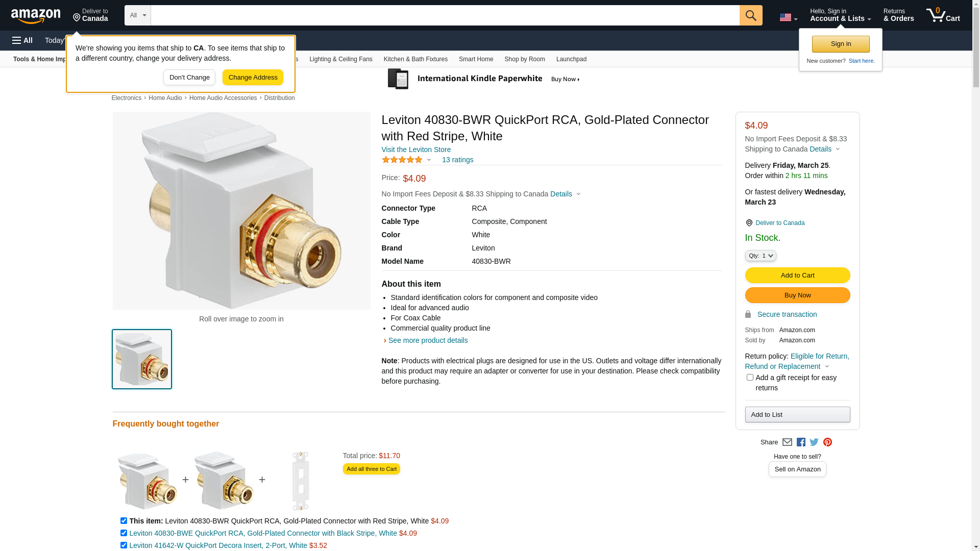This screenshot has width=980, height=551.
Task: Open the Amazon logo home link
Action: point(36,16)
